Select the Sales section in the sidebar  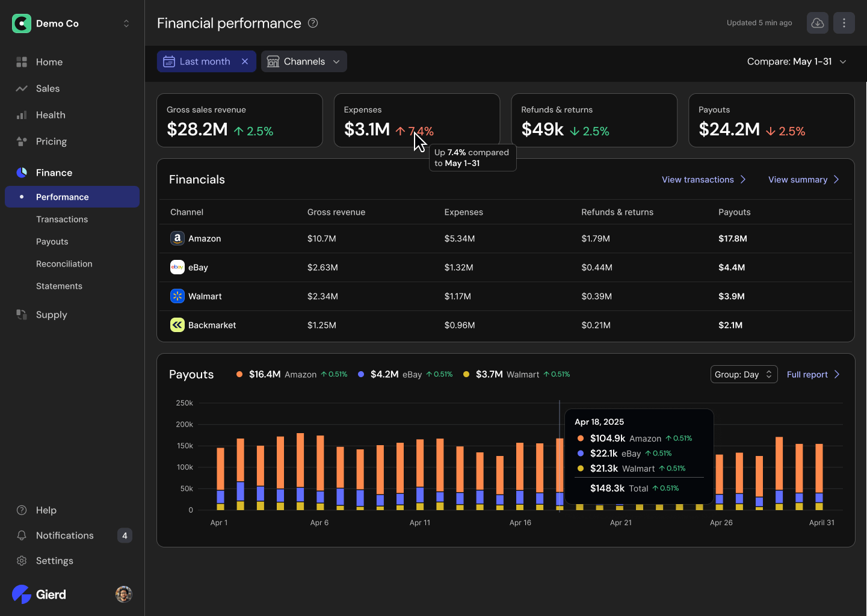[x=22, y=88]
